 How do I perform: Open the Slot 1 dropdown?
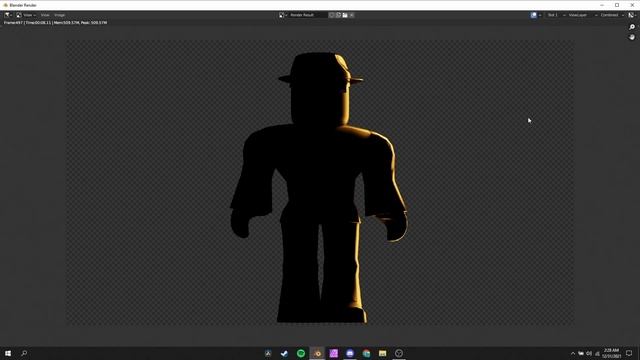(555, 15)
